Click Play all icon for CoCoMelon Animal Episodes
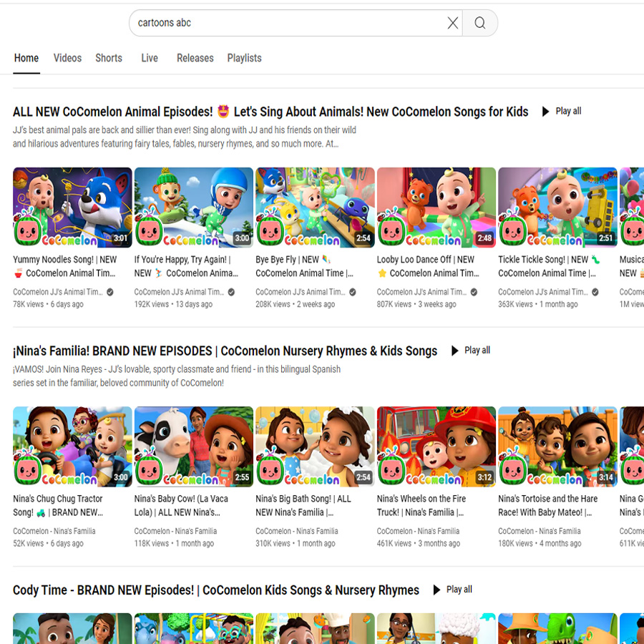Viewport: 644px width, 644px height. tap(546, 112)
